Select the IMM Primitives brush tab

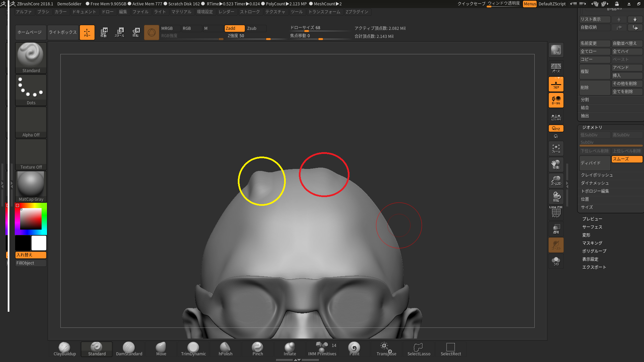pos(322,348)
